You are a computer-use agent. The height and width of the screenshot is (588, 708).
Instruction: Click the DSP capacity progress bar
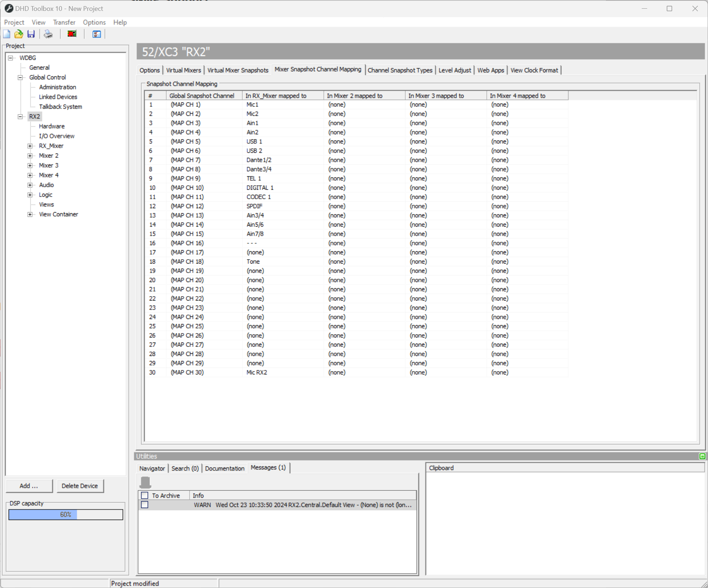(66, 514)
